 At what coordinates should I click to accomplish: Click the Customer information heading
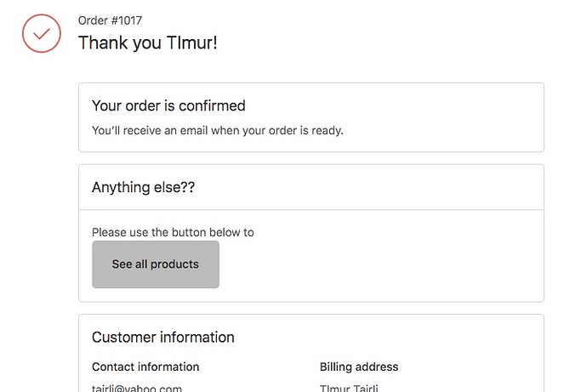[x=162, y=338]
